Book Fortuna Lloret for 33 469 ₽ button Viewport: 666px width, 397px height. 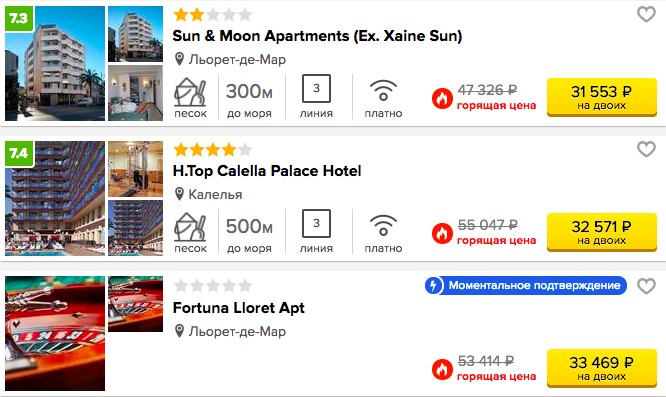coord(601,368)
